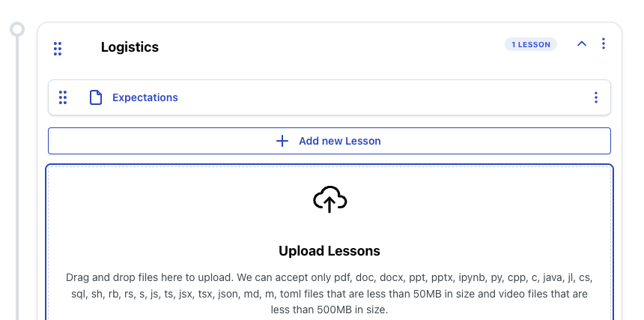This screenshot has width=644, height=320.
Task: Click the 1 LESSON badge
Action: click(531, 45)
